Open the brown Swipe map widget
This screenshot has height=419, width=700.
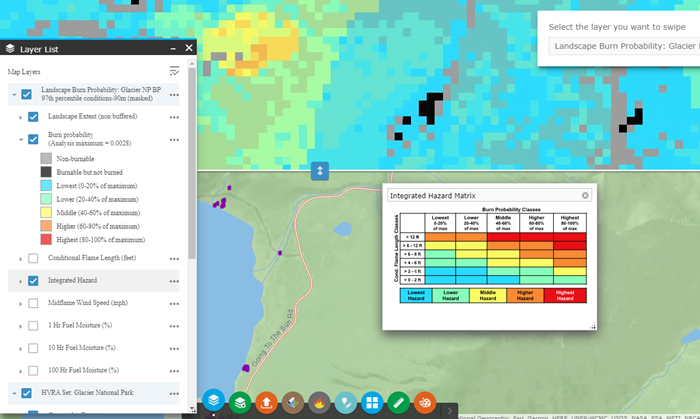click(293, 403)
